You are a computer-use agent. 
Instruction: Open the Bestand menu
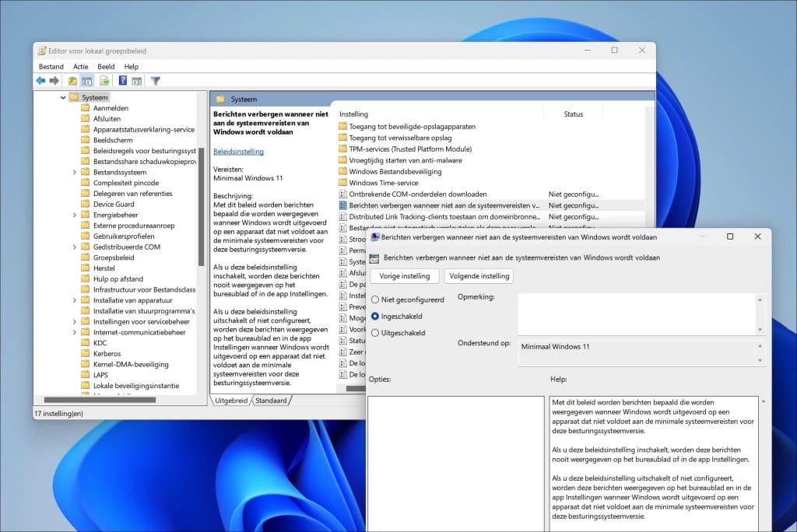[51, 66]
